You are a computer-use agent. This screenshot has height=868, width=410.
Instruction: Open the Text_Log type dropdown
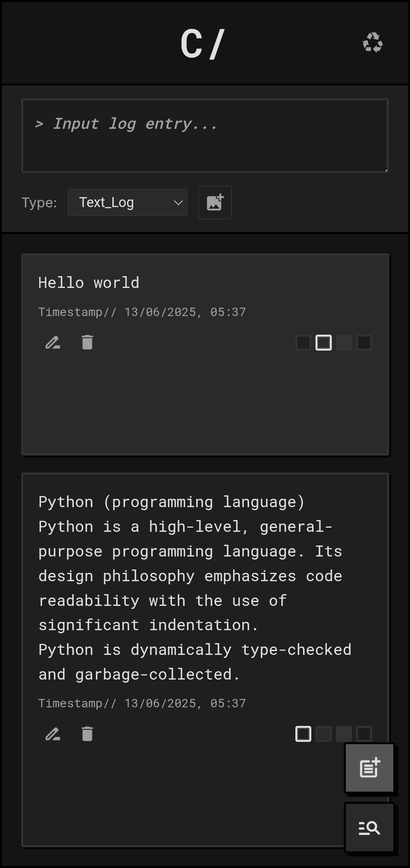(x=127, y=202)
